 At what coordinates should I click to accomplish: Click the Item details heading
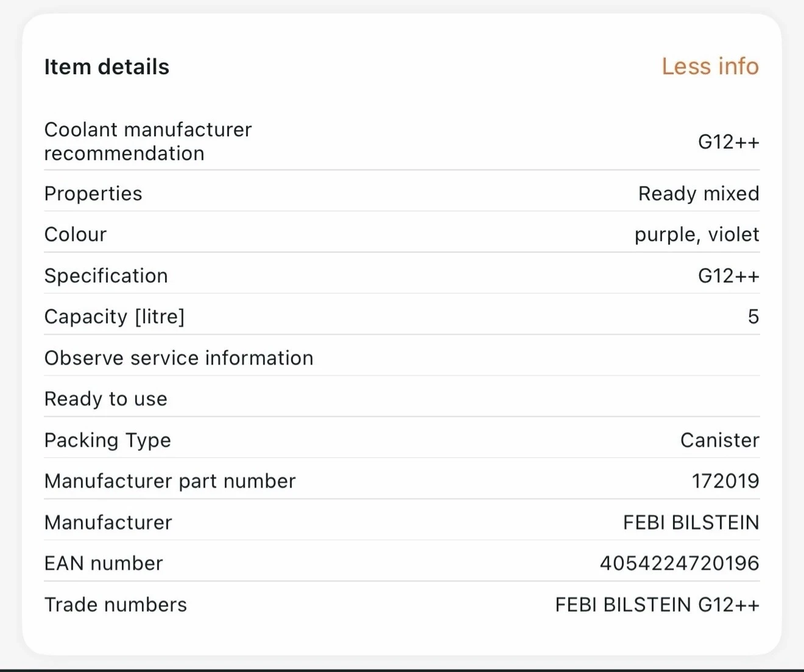[107, 67]
